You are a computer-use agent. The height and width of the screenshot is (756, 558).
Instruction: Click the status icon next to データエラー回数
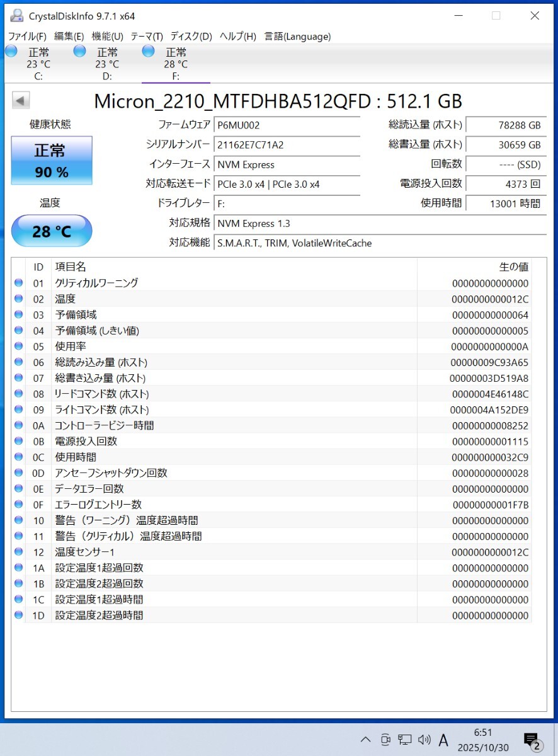pyautogui.click(x=18, y=488)
